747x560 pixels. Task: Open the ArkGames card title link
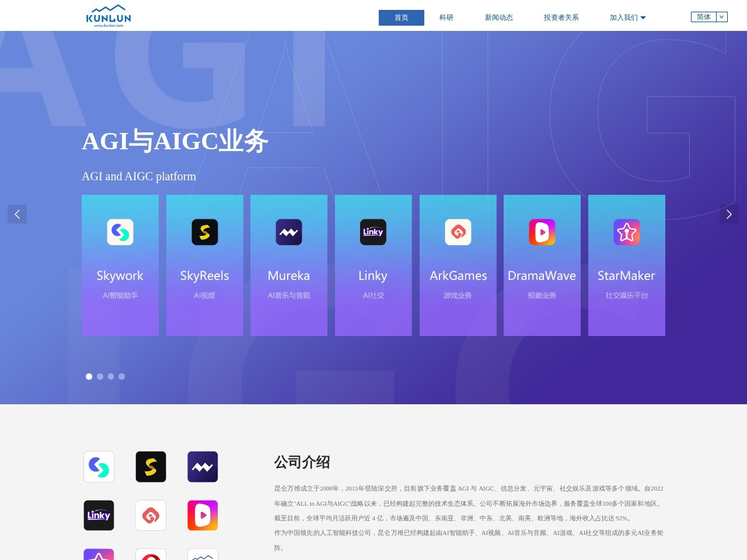point(458,276)
